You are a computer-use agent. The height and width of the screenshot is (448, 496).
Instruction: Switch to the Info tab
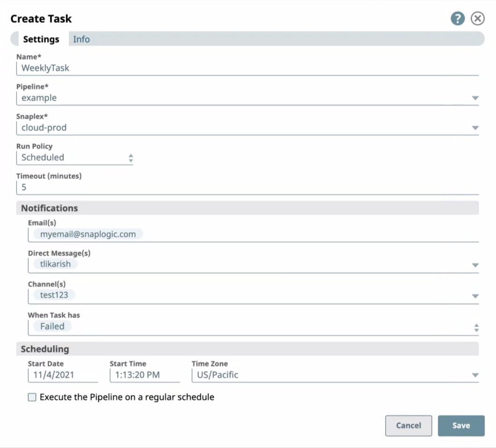[x=82, y=39]
